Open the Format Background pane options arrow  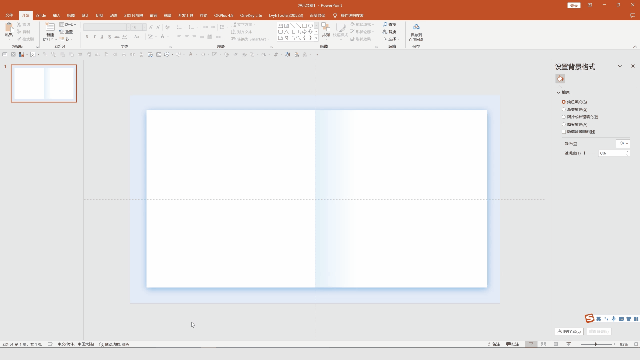coord(620,66)
